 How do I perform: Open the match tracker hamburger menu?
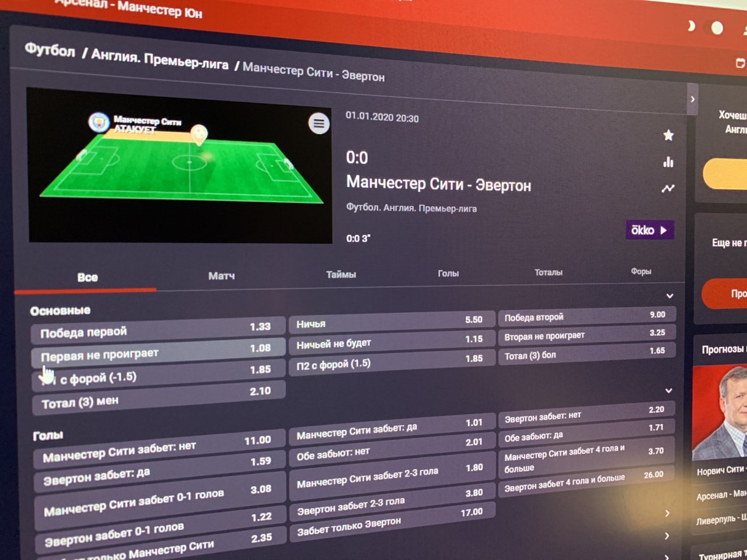pos(319,123)
